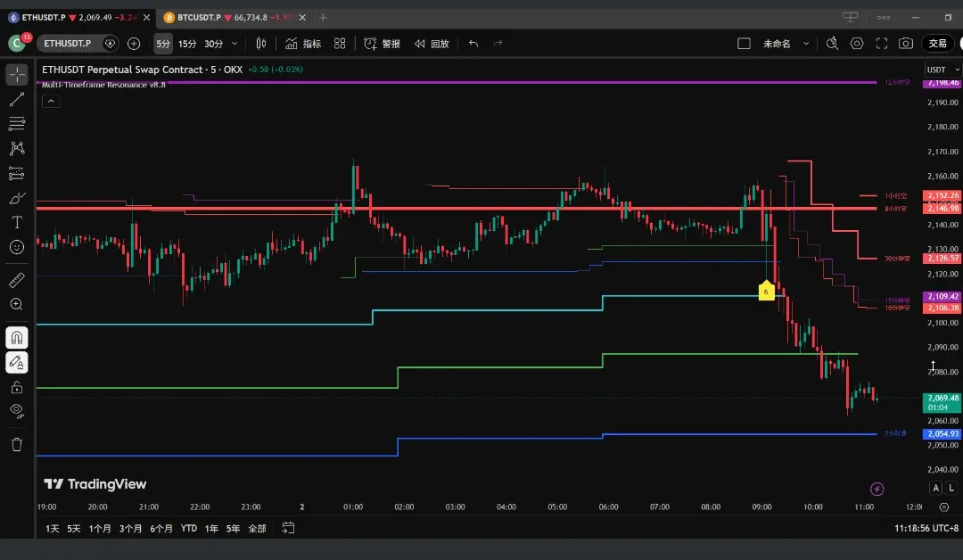The width and height of the screenshot is (963, 560).
Task: Open the 交易 trading panel
Action: (x=938, y=44)
